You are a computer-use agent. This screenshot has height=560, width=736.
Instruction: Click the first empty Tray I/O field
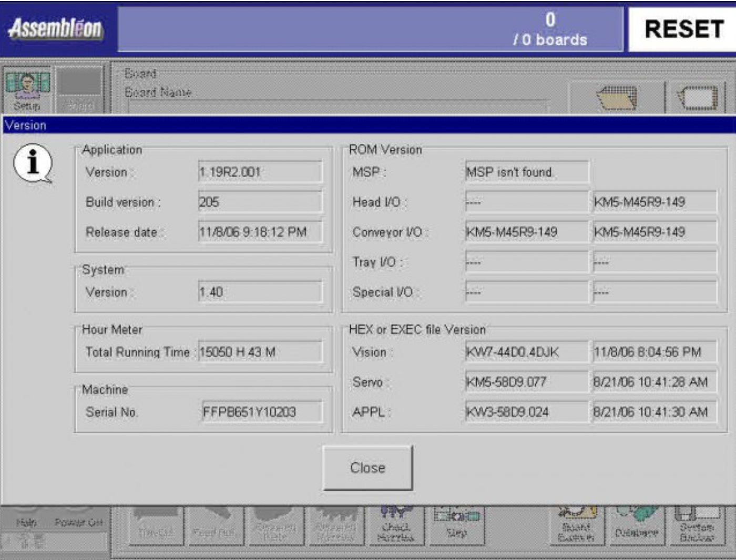click(527, 262)
